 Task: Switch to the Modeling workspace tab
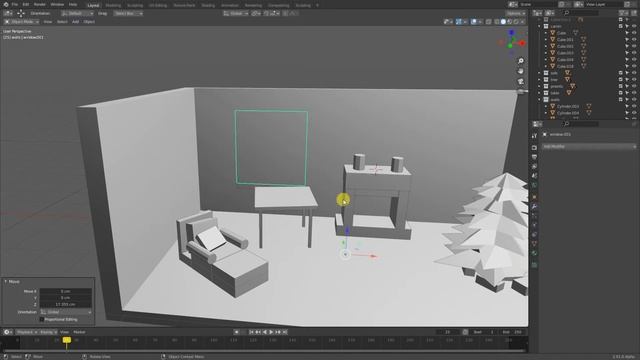click(x=113, y=6)
